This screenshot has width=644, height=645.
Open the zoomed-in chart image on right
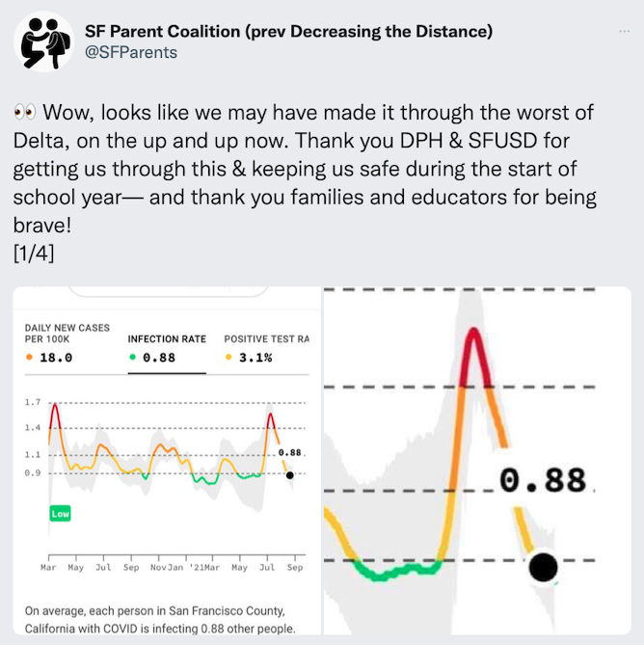(477, 461)
